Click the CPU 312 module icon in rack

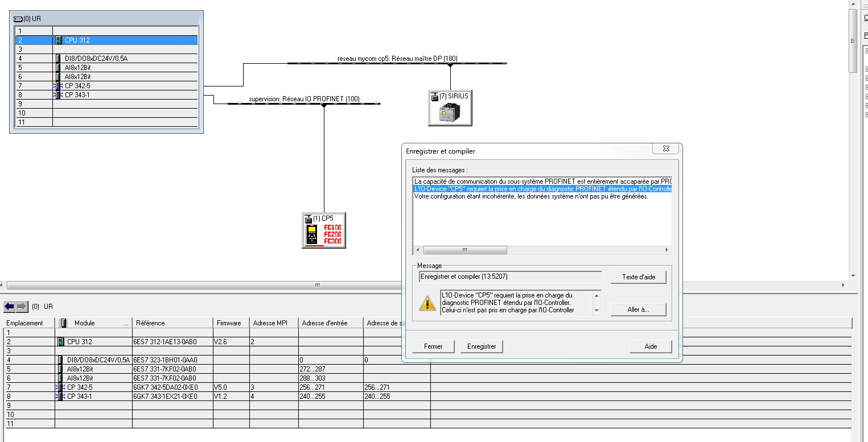click(x=59, y=40)
